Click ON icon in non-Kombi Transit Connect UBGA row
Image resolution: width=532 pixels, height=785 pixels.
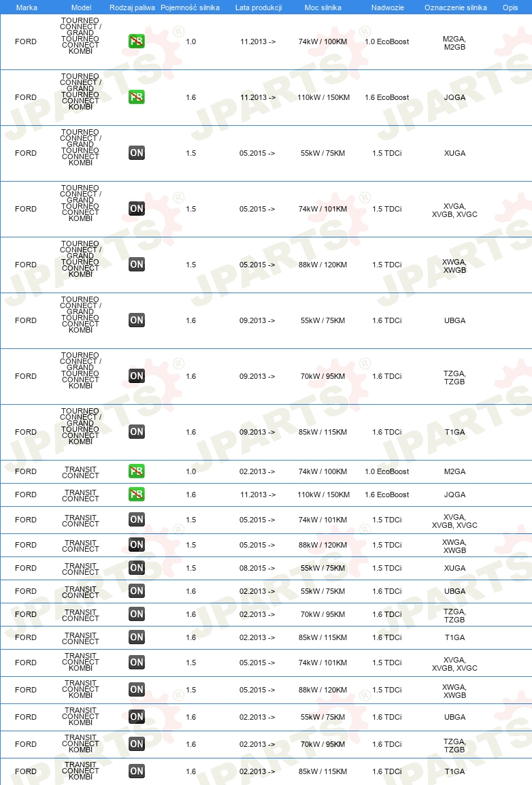(x=137, y=590)
